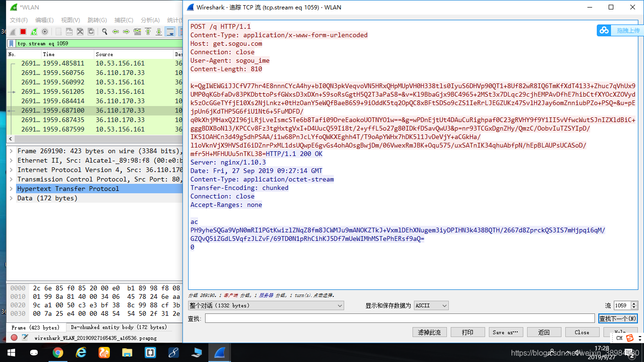Image resolution: width=644 pixels, height=362 pixels.
Task: Stop the running capture with red square
Action: (23, 32)
